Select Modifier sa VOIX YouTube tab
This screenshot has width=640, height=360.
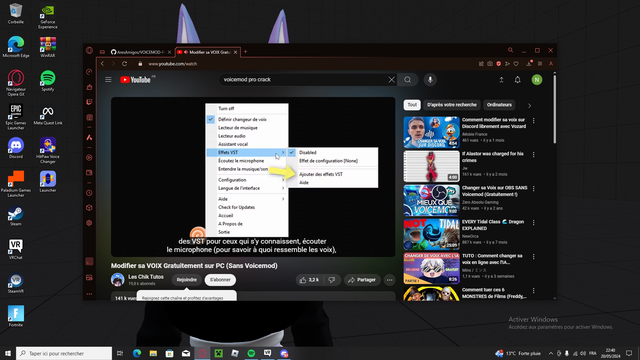[207, 52]
